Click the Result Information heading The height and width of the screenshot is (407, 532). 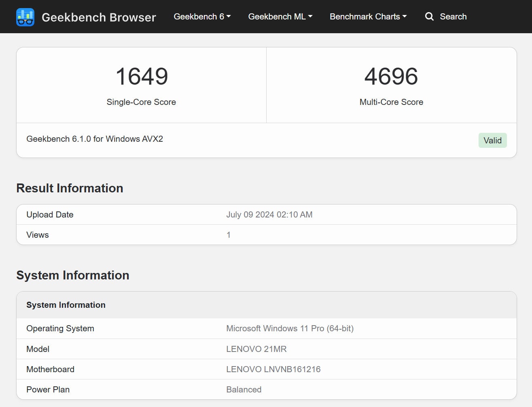pyautogui.click(x=70, y=188)
